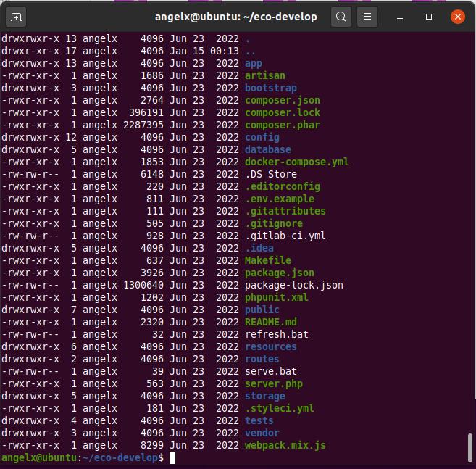Click the resources directory name
The image size is (476, 469).
[270, 346]
